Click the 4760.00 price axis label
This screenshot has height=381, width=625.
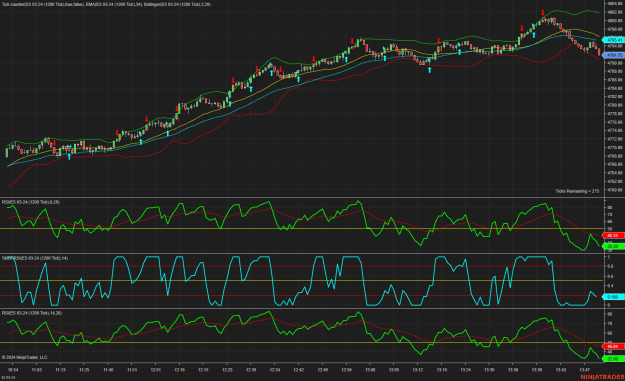tap(615, 190)
